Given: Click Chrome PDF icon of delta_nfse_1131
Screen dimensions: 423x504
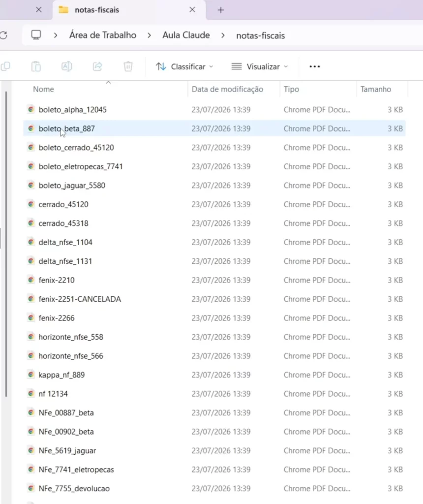Looking at the screenshot, I should [31, 261].
